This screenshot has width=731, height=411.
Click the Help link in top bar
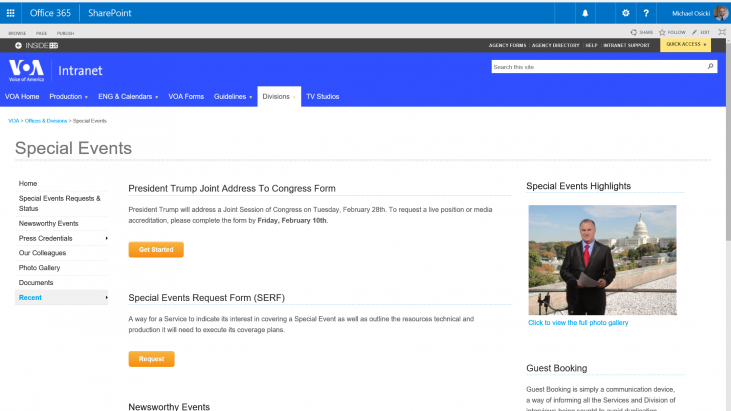591,46
